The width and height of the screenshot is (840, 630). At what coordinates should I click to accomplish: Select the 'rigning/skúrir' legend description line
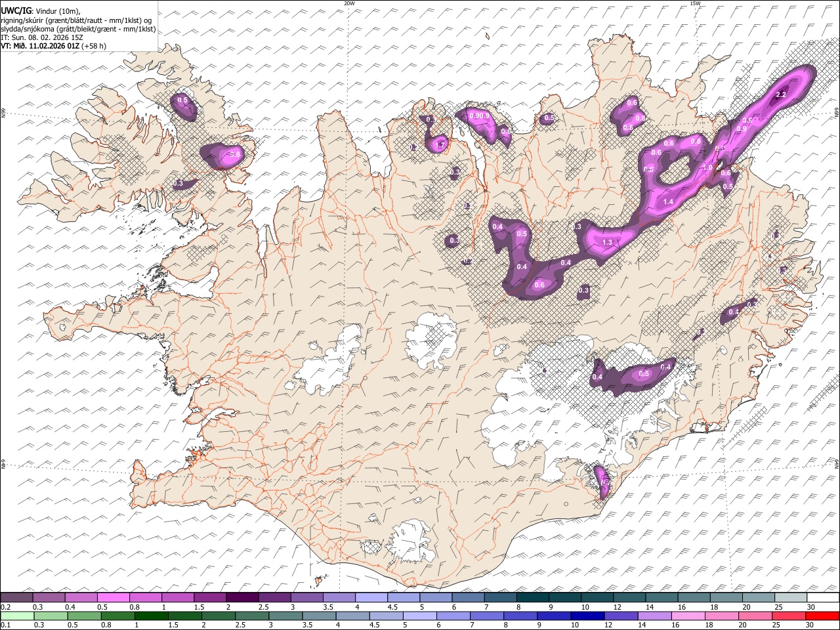pos(76,20)
